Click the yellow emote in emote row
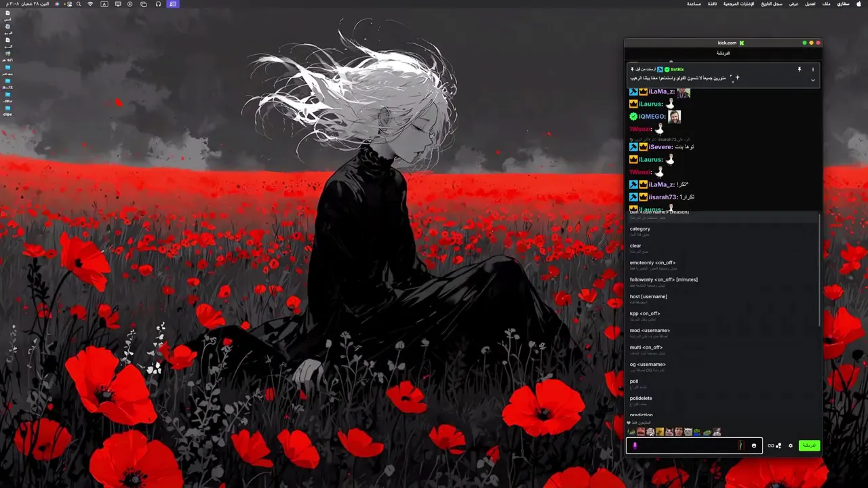The height and width of the screenshot is (488, 868). click(660, 432)
